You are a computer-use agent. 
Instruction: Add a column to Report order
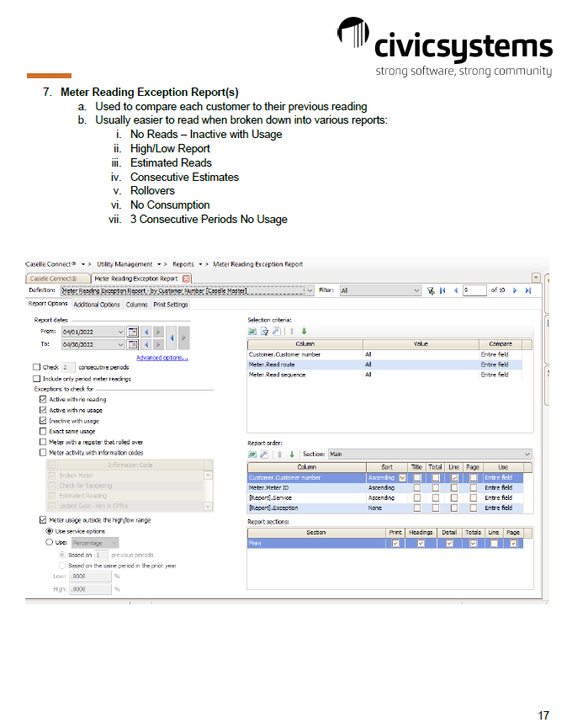pos(252,454)
